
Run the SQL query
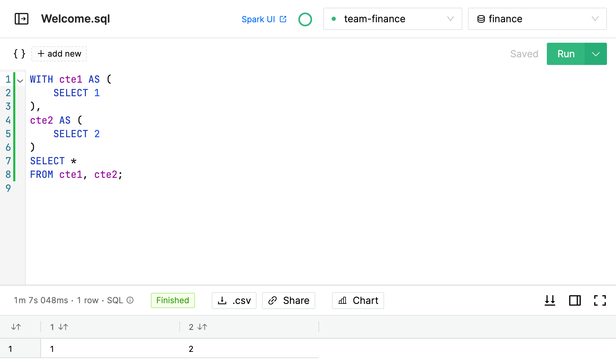tap(566, 54)
